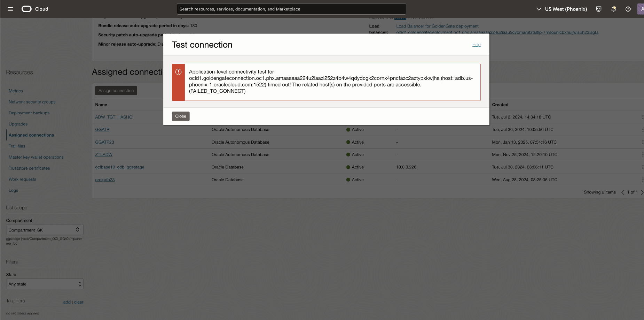Viewport: 644px width, 320px height.
Task: Select Assigned connections in Resources
Action: (31, 135)
